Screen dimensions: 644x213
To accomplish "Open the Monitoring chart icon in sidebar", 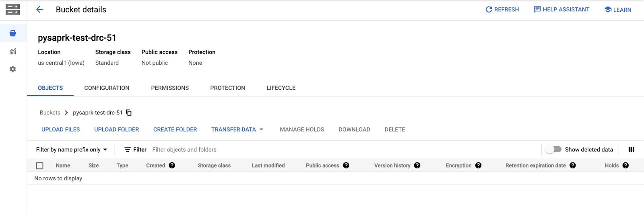I will pos(13,52).
